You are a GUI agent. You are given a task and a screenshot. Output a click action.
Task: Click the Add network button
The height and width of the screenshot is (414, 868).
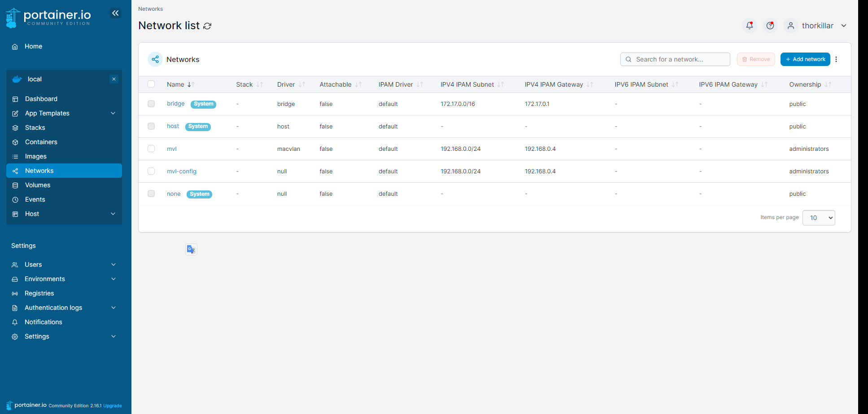[805, 59]
